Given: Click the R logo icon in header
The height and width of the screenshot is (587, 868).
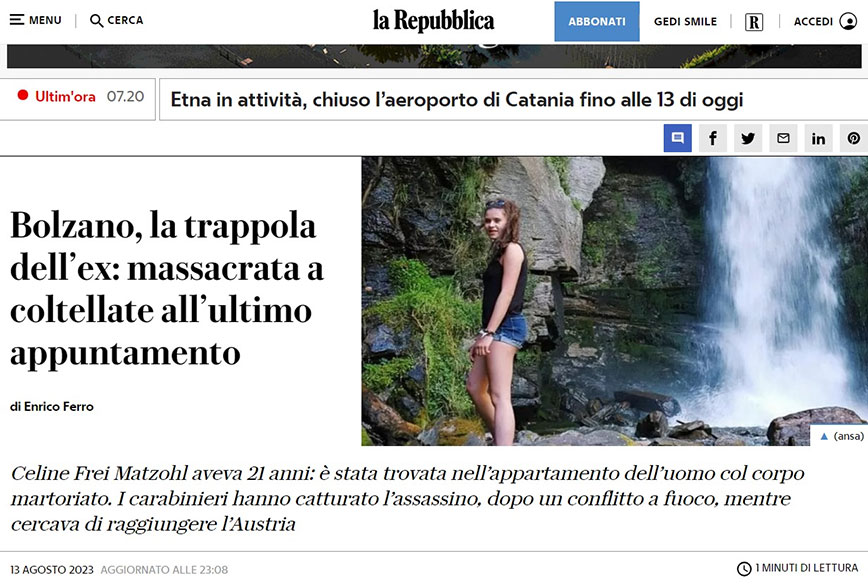Looking at the screenshot, I should click(754, 22).
